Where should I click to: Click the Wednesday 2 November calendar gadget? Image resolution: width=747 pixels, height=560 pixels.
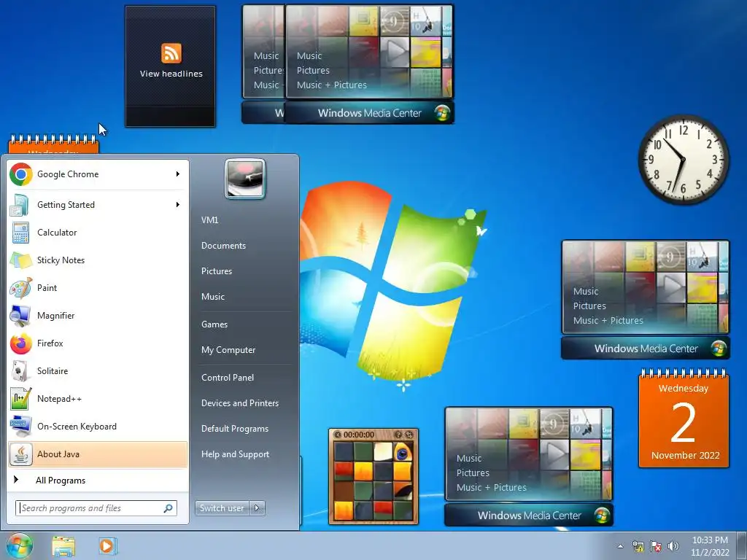[684, 418]
